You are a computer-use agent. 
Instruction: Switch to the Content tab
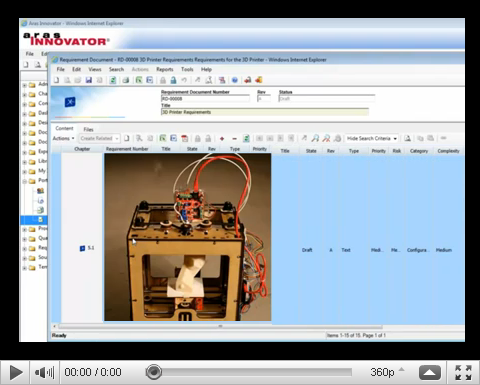(x=64, y=128)
